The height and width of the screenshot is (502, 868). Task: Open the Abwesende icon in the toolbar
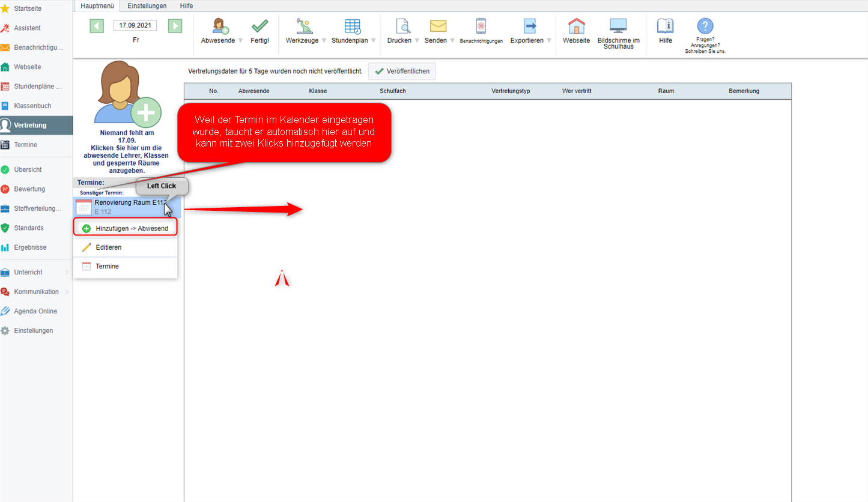[220, 26]
